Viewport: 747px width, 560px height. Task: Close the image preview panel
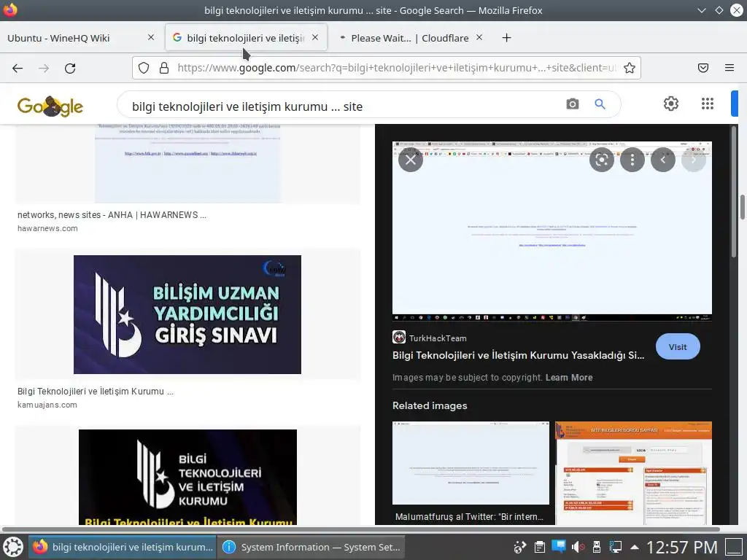tap(411, 160)
